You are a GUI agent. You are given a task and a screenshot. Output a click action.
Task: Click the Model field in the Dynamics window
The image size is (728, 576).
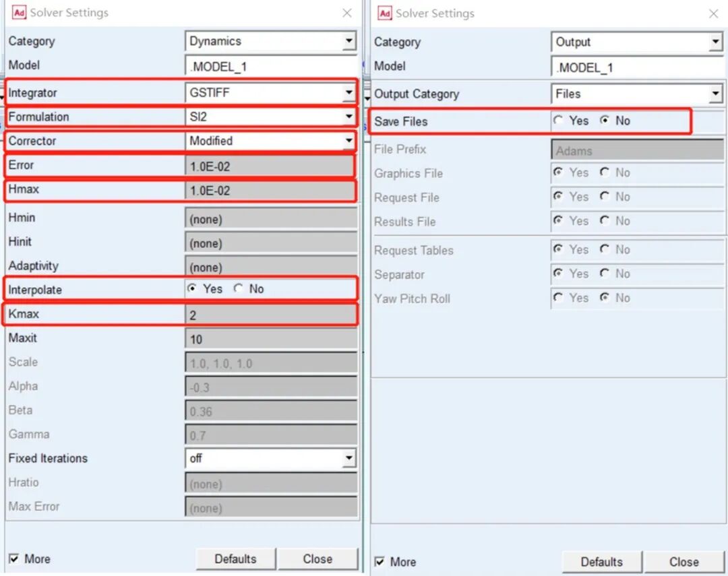[x=271, y=67]
